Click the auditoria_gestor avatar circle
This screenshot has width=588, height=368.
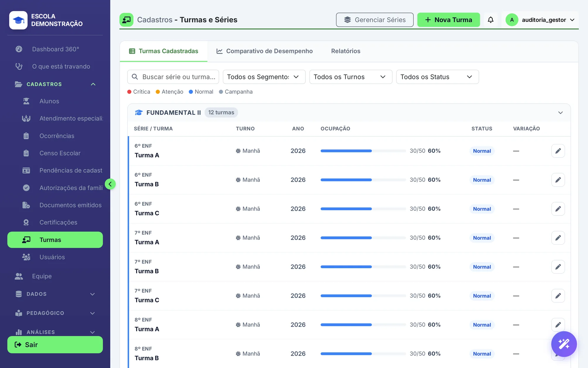pos(512,20)
